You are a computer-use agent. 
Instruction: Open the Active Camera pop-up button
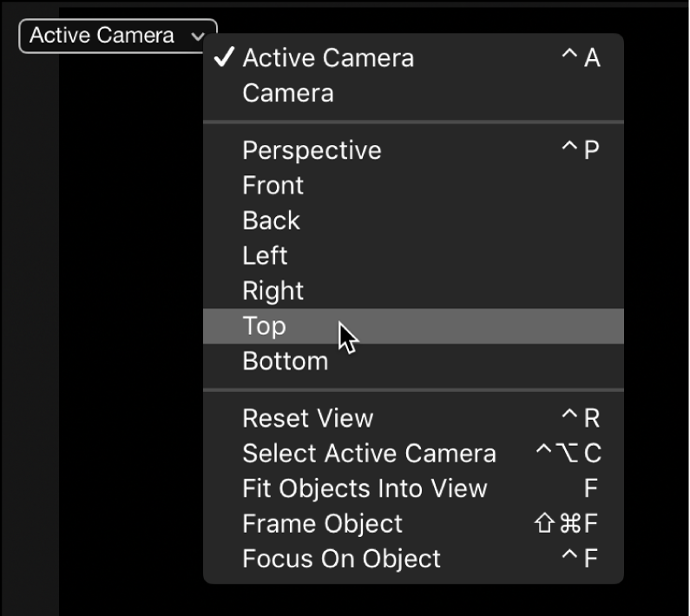click(102, 36)
